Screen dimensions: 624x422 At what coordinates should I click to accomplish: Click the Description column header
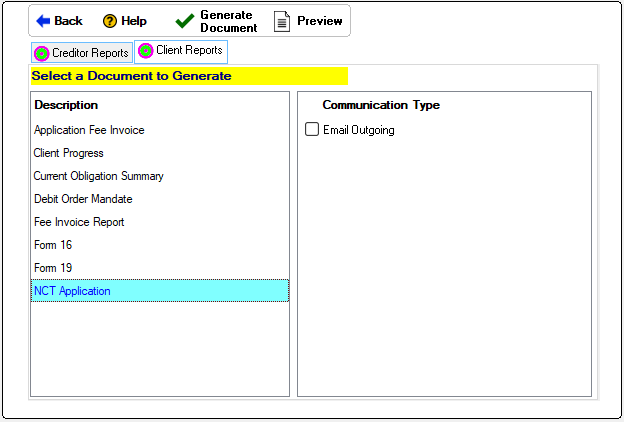pos(66,105)
